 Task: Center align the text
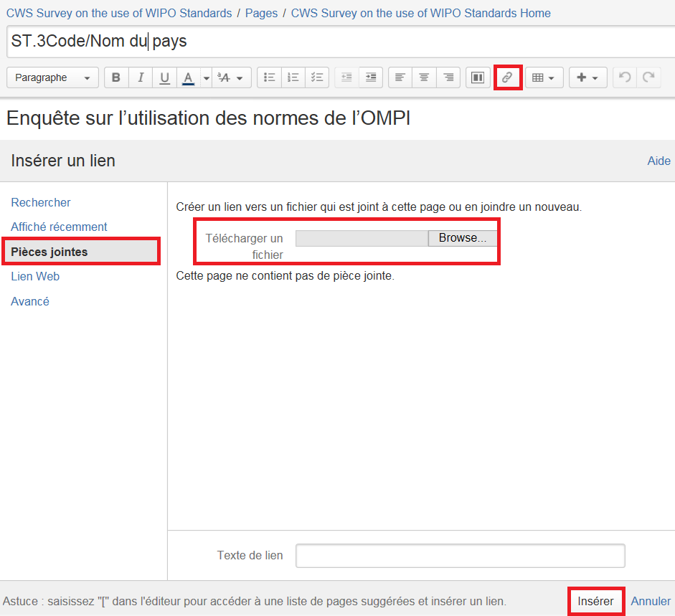(x=424, y=77)
